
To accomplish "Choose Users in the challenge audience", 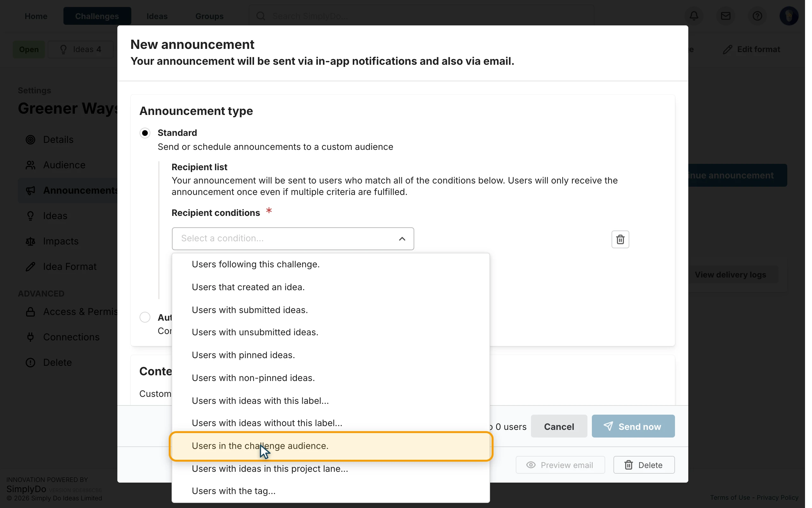I will pyautogui.click(x=331, y=446).
